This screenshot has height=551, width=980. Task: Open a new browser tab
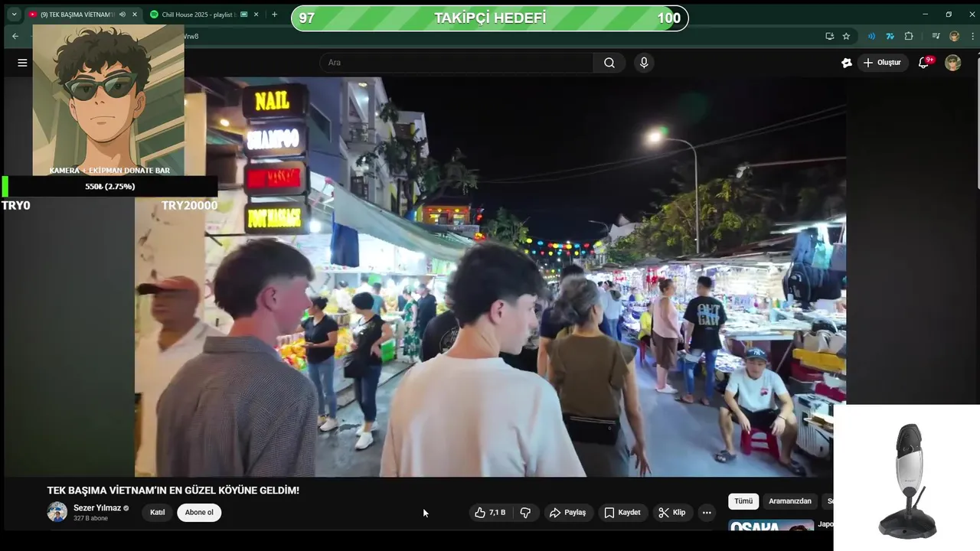coord(275,15)
